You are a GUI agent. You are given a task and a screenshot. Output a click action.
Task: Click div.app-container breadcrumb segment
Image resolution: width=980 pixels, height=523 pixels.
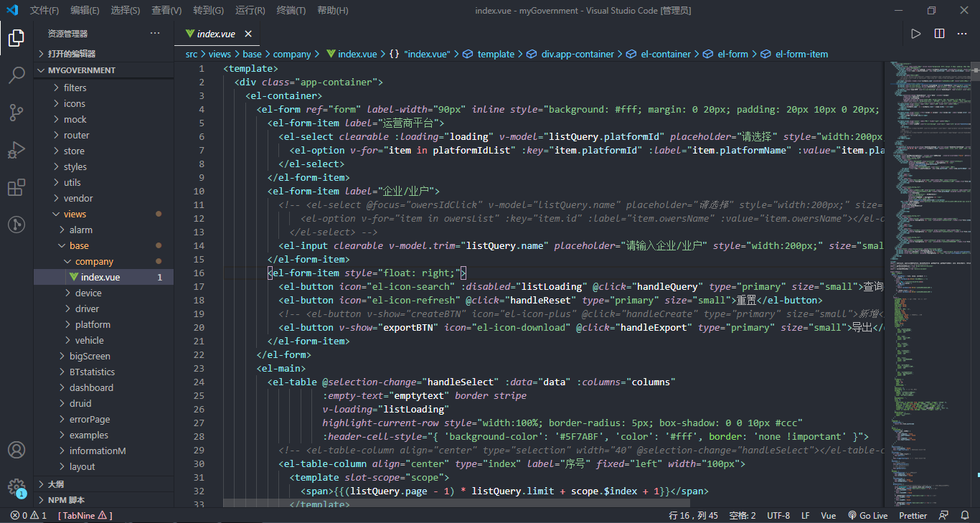570,54
